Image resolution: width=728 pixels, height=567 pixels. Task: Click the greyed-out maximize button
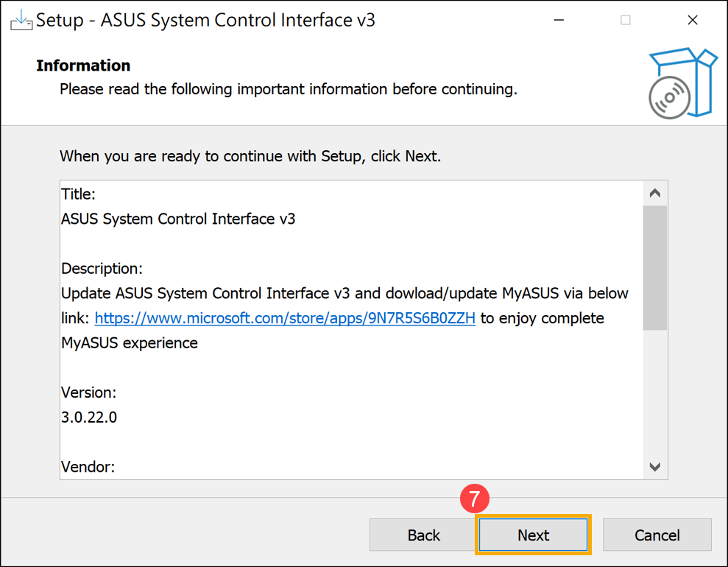625,20
